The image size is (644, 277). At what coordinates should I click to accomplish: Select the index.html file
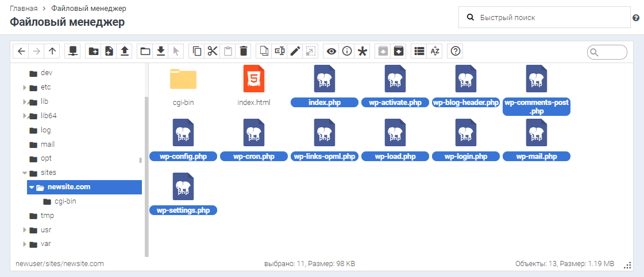253,85
